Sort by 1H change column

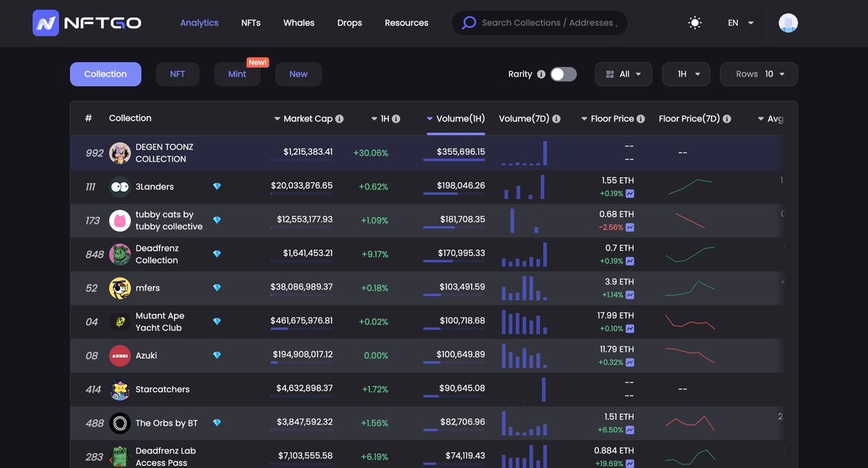coord(380,119)
